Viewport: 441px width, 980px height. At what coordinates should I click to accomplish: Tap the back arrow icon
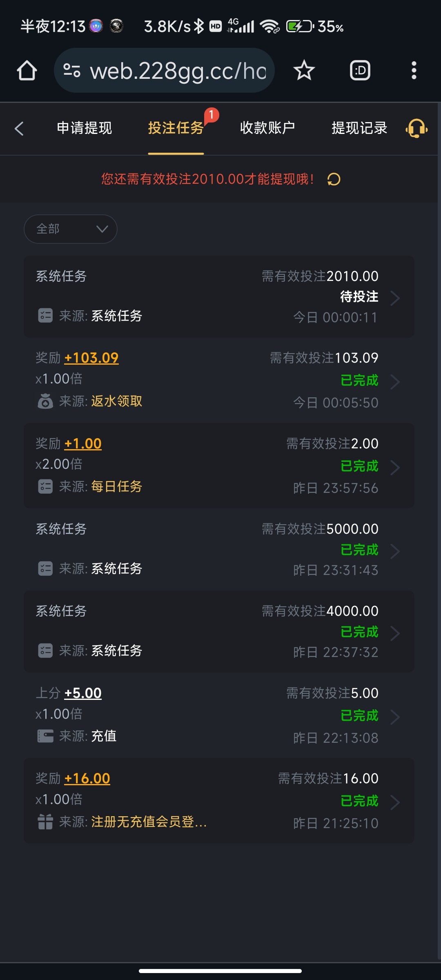coord(19,129)
